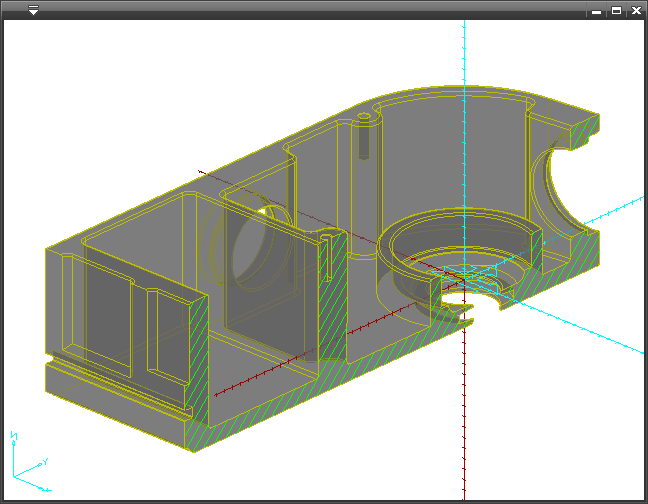The width and height of the screenshot is (648, 504).
Task: Select the cyan axis intersection in the bore
Action: coord(465,270)
